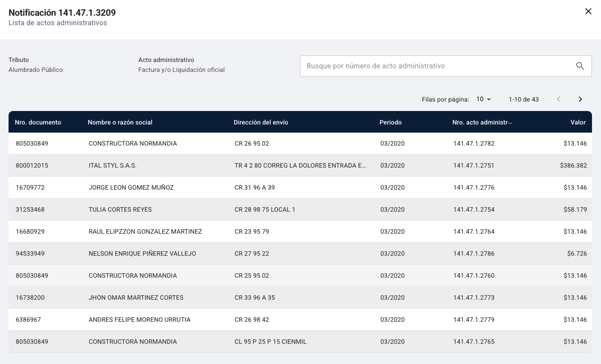Click the Nombre o razón social header
601x364 pixels.
pyautogui.click(x=120, y=122)
